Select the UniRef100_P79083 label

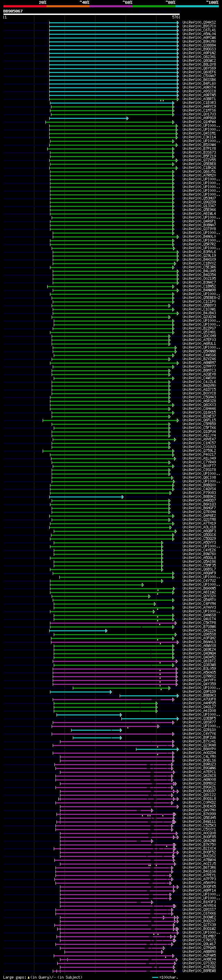pos(199,493)
